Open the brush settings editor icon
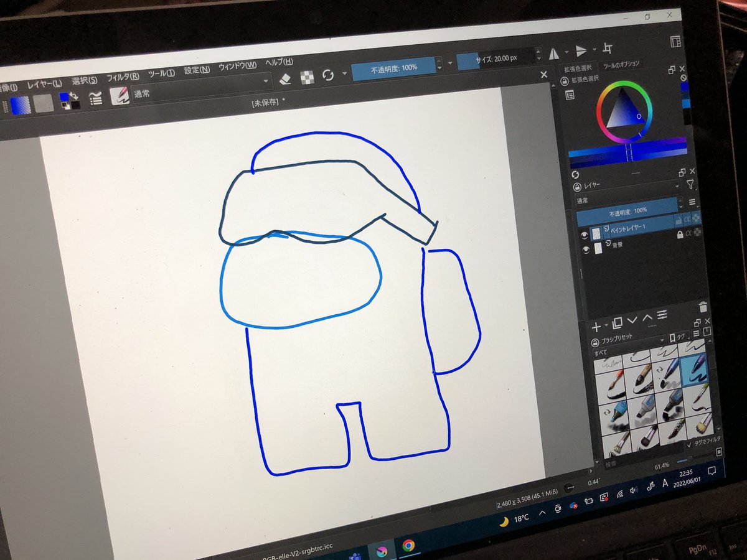Image resolution: width=747 pixels, height=560 pixels. pyautogui.click(x=95, y=98)
